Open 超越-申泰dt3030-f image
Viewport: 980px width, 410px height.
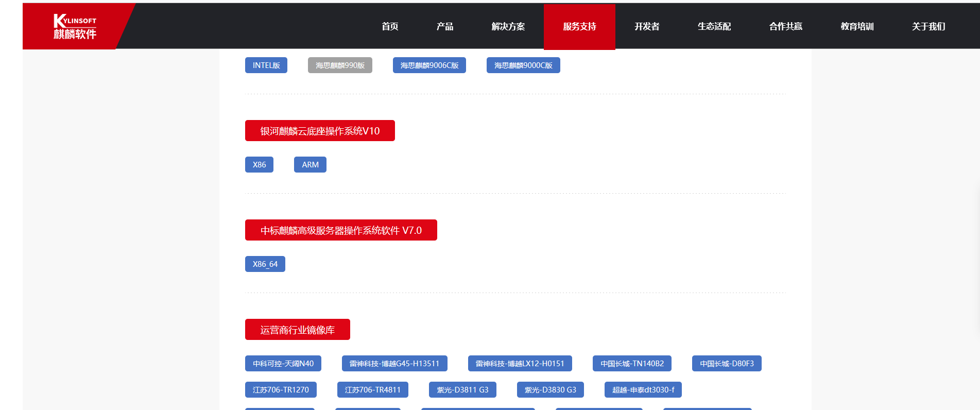pos(643,390)
